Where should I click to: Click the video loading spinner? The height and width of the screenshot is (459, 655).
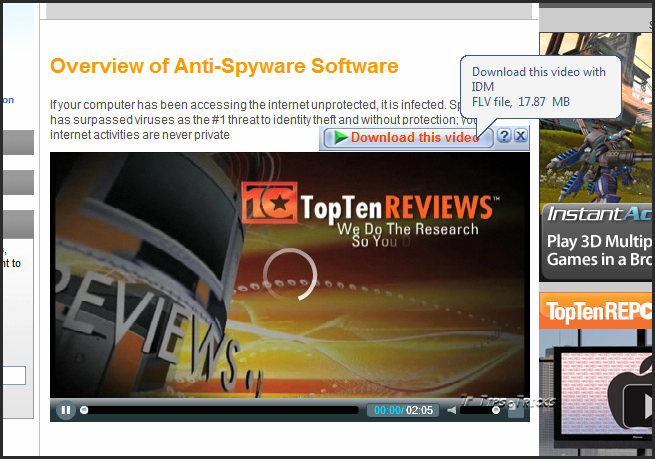290,274
